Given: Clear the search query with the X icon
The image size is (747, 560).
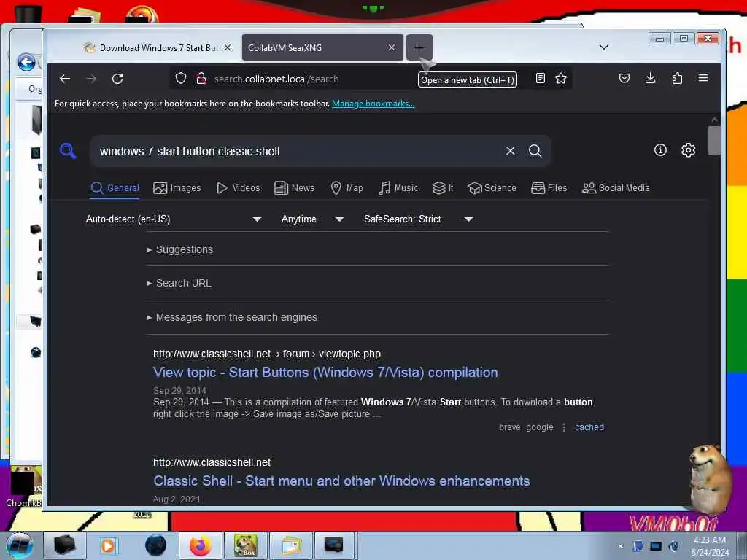Looking at the screenshot, I should tap(510, 151).
